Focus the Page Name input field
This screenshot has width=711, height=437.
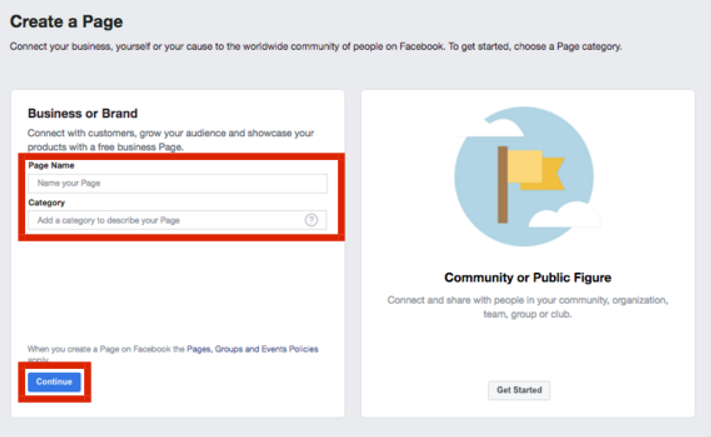click(x=177, y=184)
